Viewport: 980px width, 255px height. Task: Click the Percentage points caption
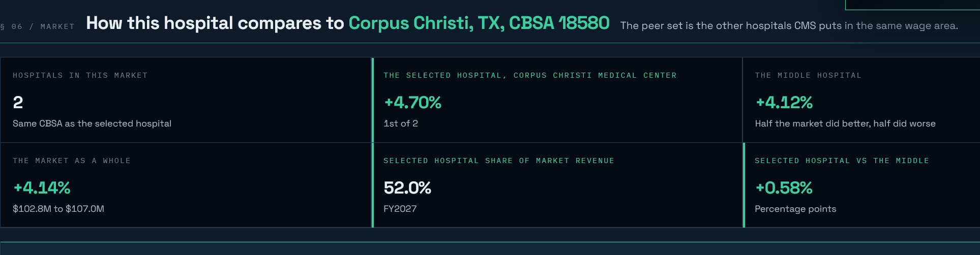[x=795, y=209]
